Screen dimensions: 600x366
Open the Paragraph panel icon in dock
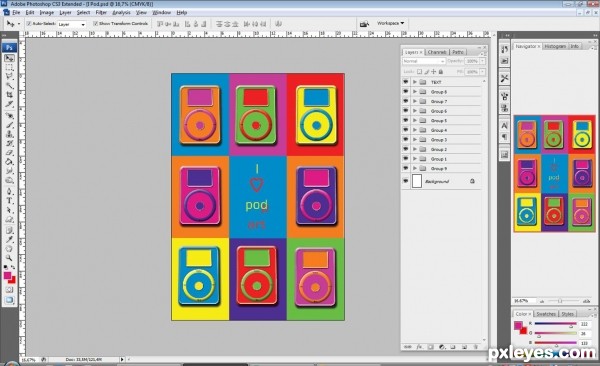[504, 137]
